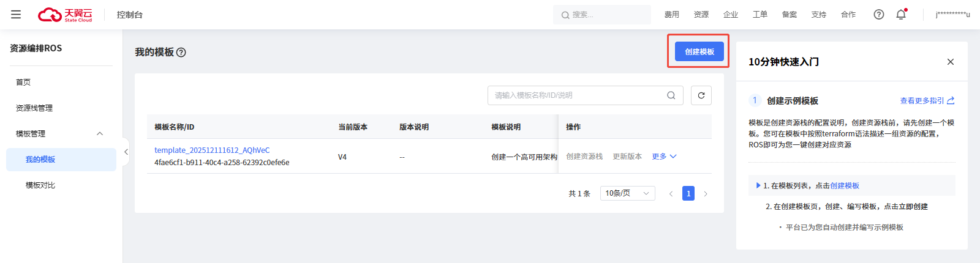
Task: Collapse the left sidebar with the arrow handle
Action: 126,152
